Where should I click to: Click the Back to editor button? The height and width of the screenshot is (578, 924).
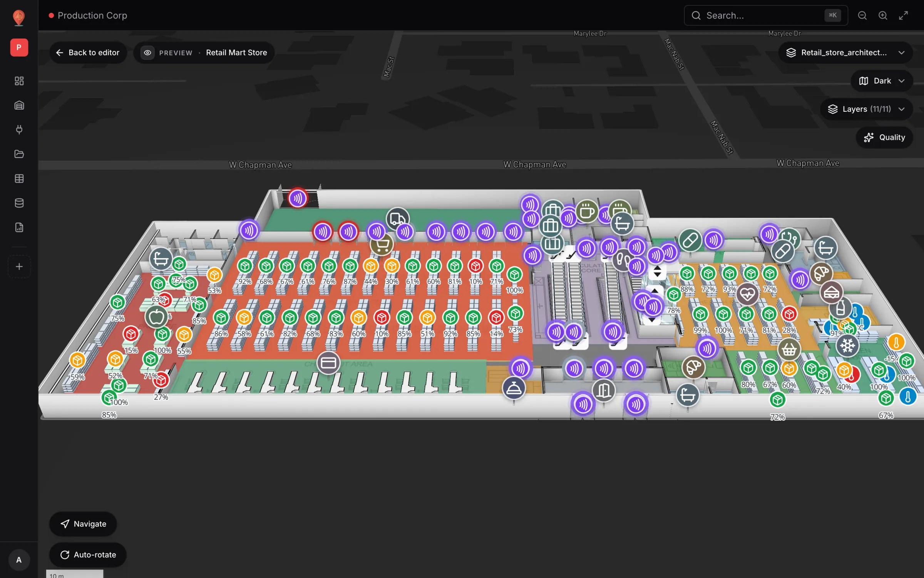coord(88,53)
